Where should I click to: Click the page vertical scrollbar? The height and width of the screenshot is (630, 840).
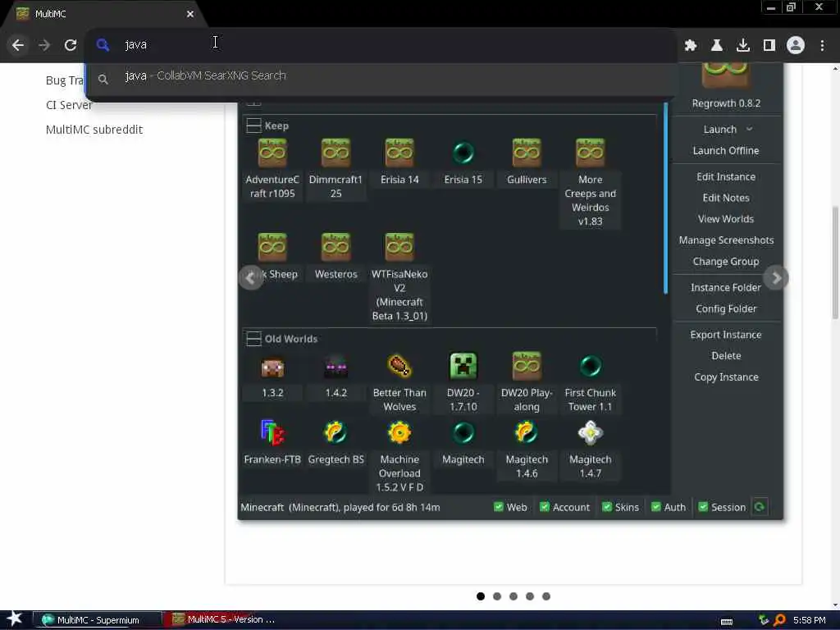coord(835,262)
